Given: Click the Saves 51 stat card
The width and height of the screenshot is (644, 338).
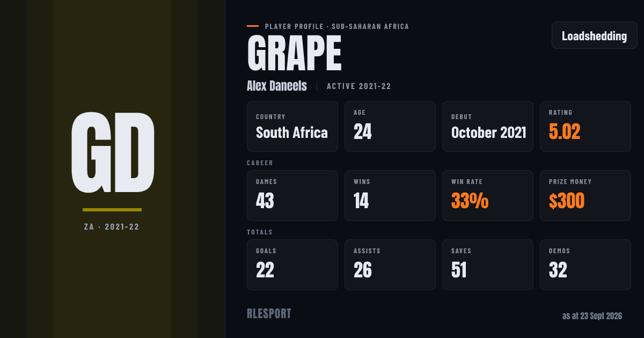Looking at the screenshot, I should click(488, 264).
